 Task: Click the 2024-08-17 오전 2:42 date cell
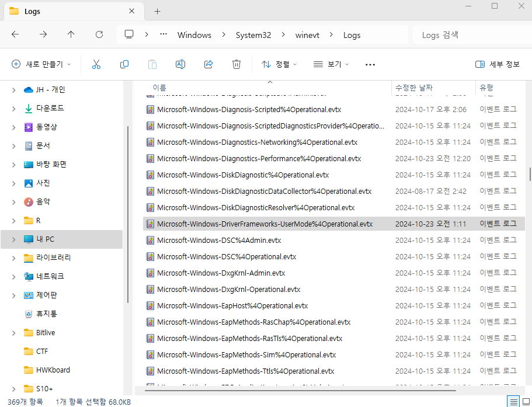pos(430,192)
